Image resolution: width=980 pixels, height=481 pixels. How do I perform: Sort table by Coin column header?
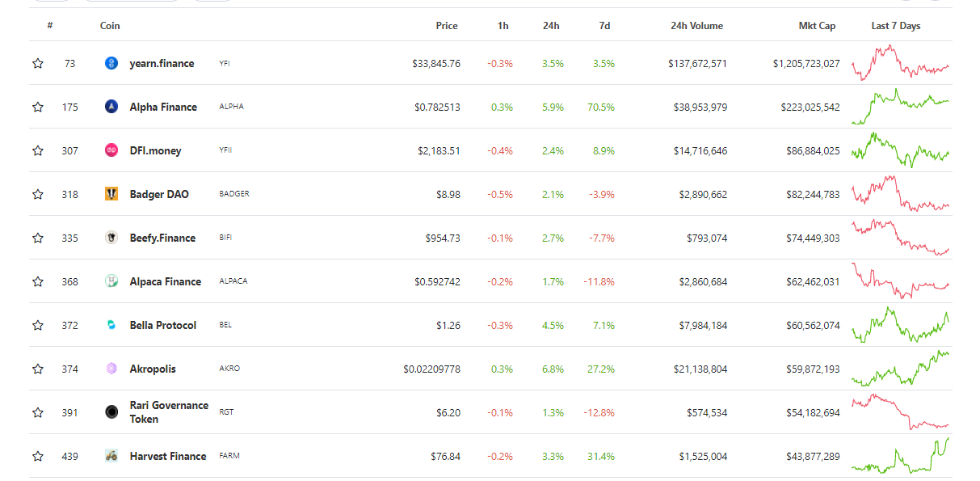pyautogui.click(x=110, y=26)
